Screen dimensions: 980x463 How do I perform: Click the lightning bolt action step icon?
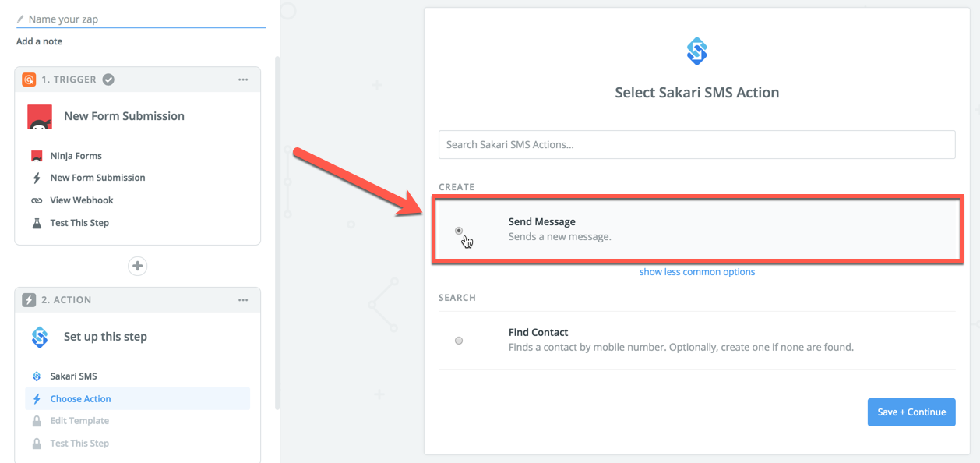click(x=29, y=300)
